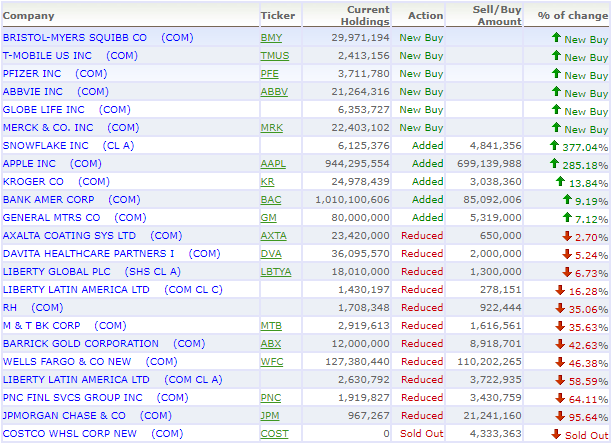Image resolution: width=613 pixels, height=445 pixels.
Task: Open the LBTYA ticker link
Action: tap(276, 272)
